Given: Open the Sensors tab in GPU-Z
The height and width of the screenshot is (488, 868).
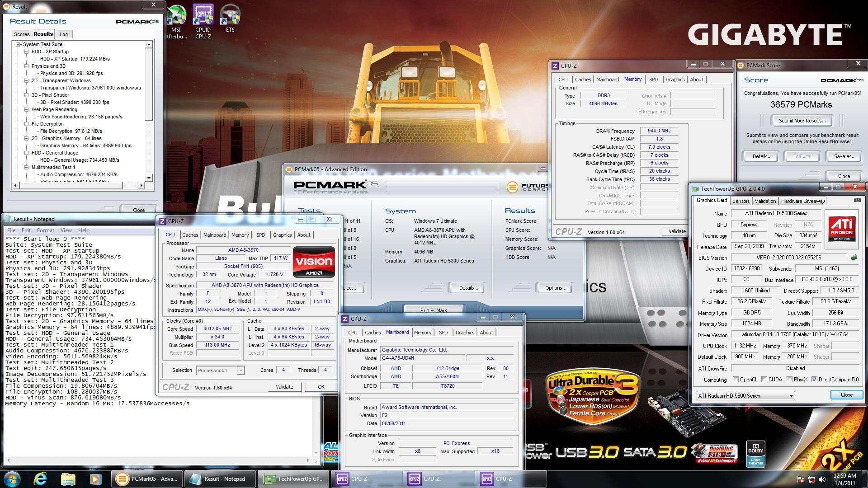Looking at the screenshot, I should (741, 201).
